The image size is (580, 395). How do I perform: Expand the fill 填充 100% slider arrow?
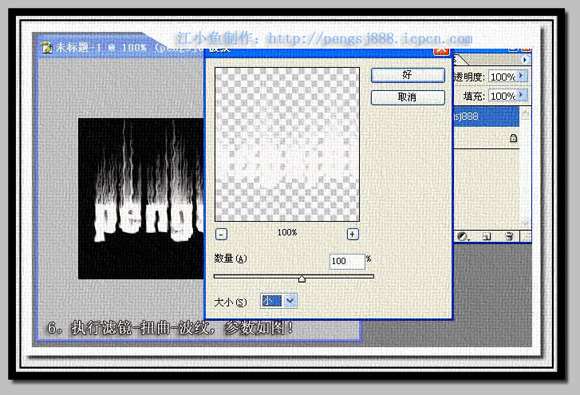pos(521,95)
